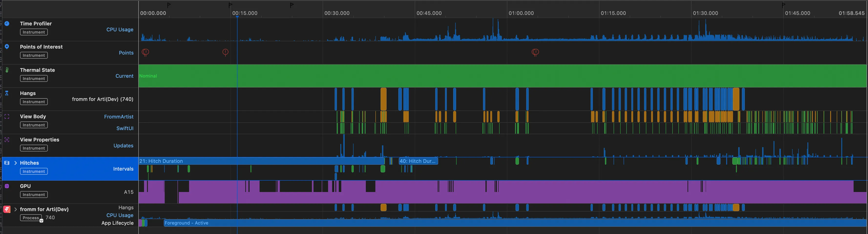Click the A15 lane label in GPU
The height and width of the screenshot is (234, 868).
(129, 192)
